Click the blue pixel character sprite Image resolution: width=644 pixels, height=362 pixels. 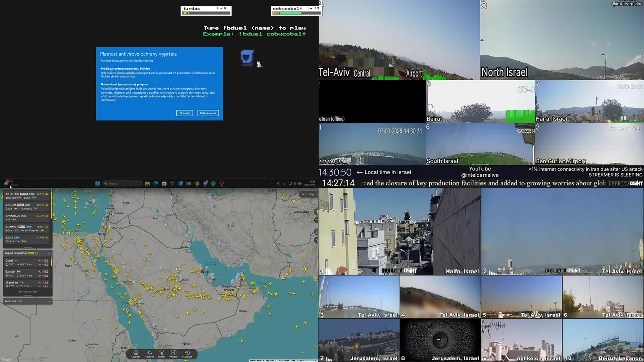click(x=247, y=57)
